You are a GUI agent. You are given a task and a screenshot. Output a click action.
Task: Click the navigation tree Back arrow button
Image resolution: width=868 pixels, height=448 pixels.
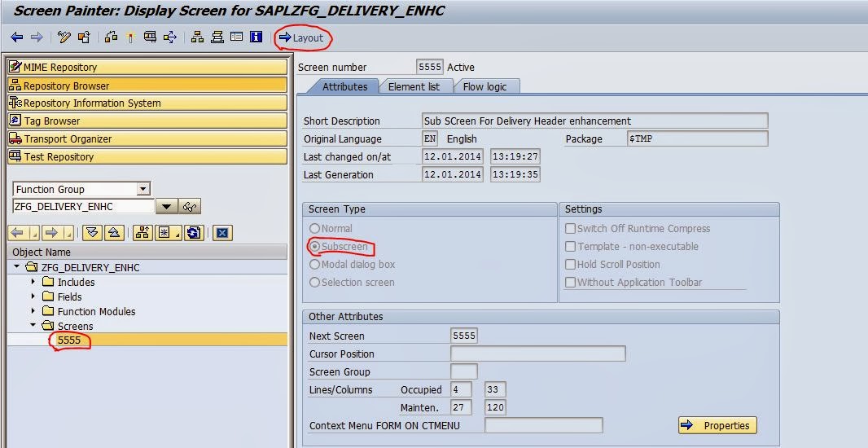click(x=17, y=233)
